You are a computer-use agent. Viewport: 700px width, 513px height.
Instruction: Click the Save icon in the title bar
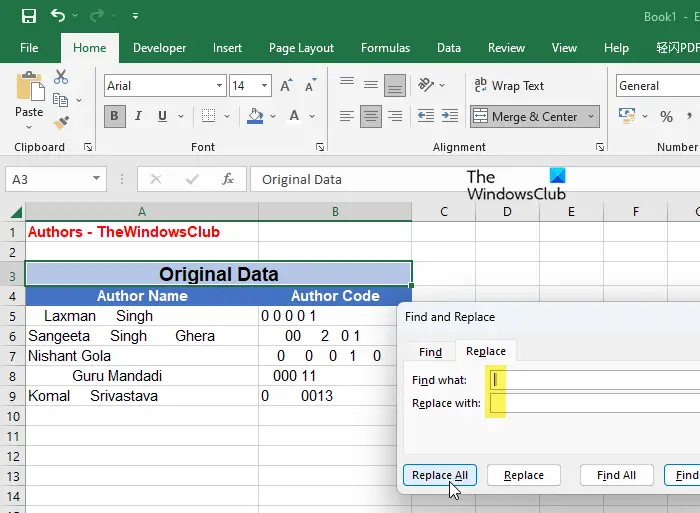pos(29,16)
